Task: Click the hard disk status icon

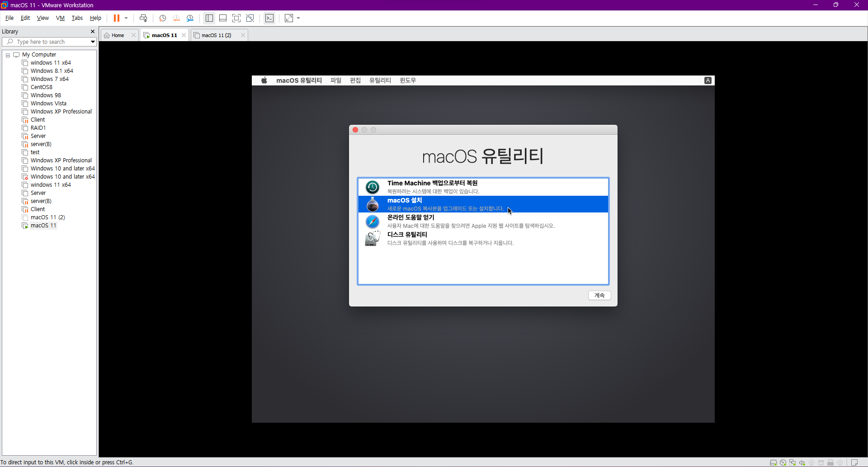Action: pyautogui.click(x=774, y=462)
